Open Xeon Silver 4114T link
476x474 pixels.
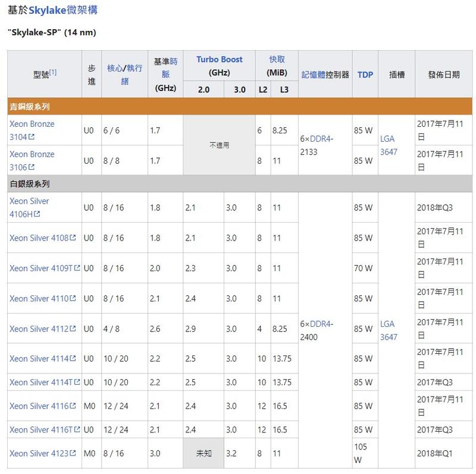coord(41,382)
